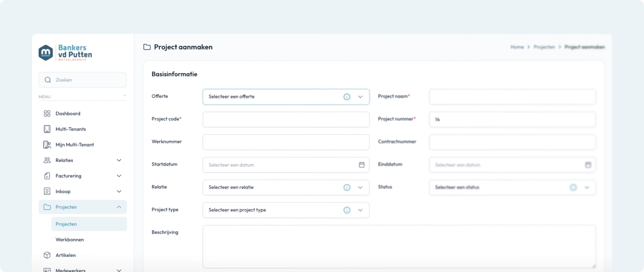
Task: Click the Medewerkers card icon
Action: point(47,270)
